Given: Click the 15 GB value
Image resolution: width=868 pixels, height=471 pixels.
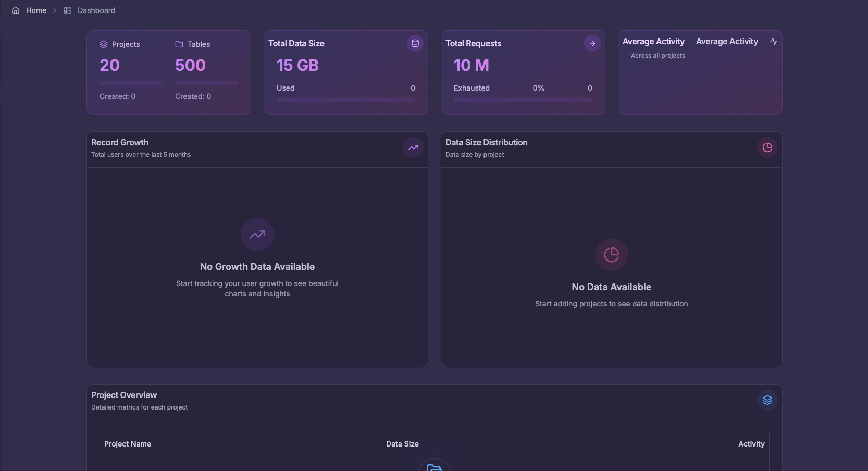Looking at the screenshot, I should [297, 65].
